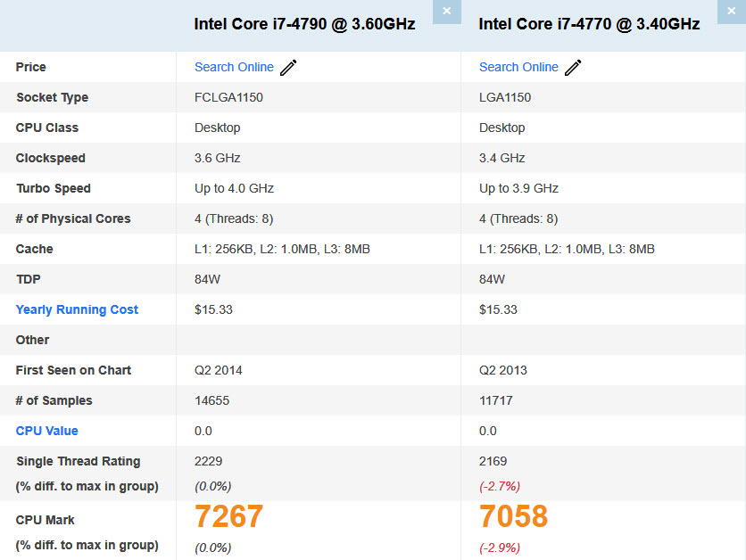Click the red -2.9% difference text

click(500, 547)
